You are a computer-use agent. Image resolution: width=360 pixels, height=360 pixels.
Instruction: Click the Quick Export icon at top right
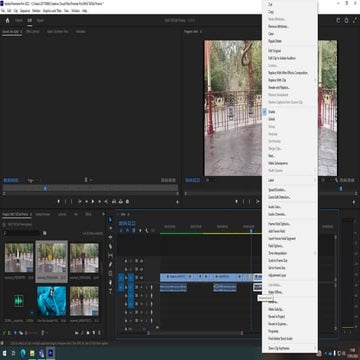(x=346, y=20)
